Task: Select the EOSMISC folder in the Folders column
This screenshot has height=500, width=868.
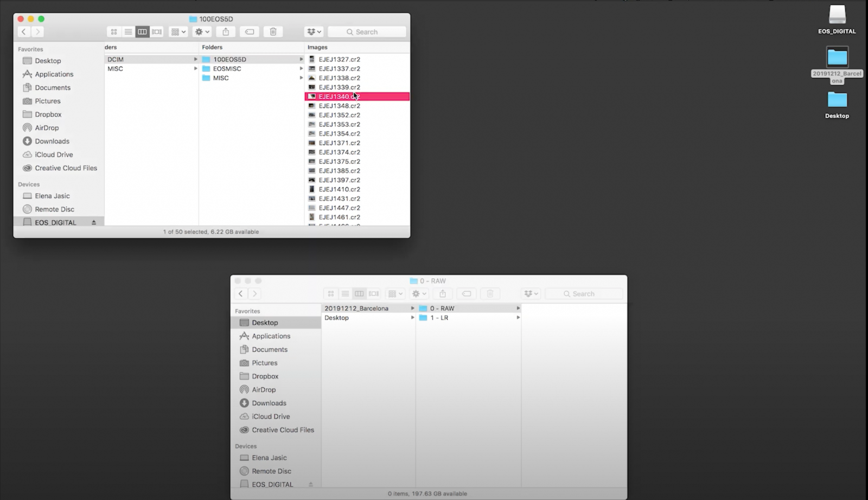Action: (x=227, y=69)
